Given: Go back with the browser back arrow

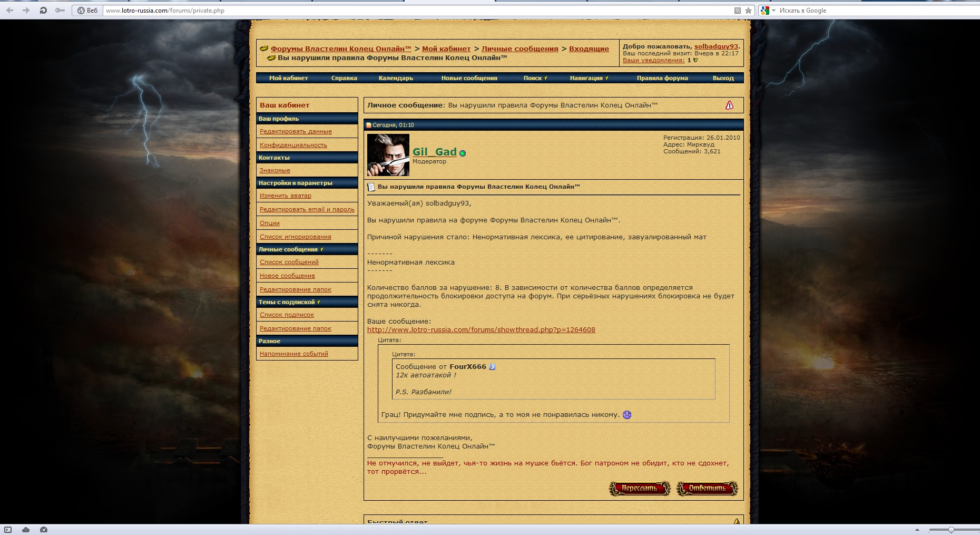Looking at the screenshot, I should click(x=9, y=10).
